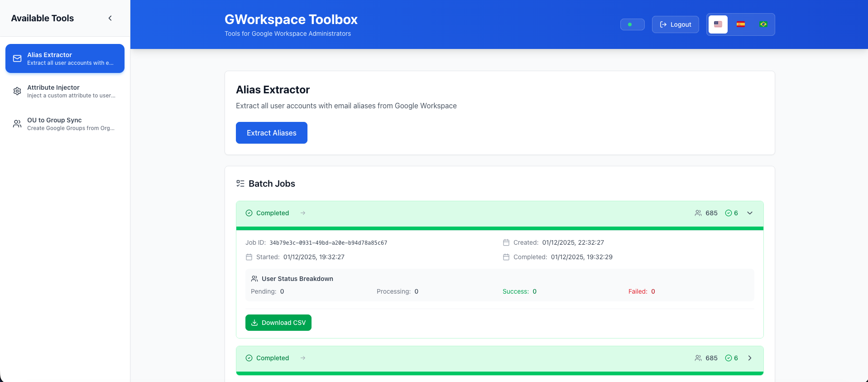This screenshot has width=868, height=382.
Task: Click the Batch Jobs section heading
Action: point(272,184)
